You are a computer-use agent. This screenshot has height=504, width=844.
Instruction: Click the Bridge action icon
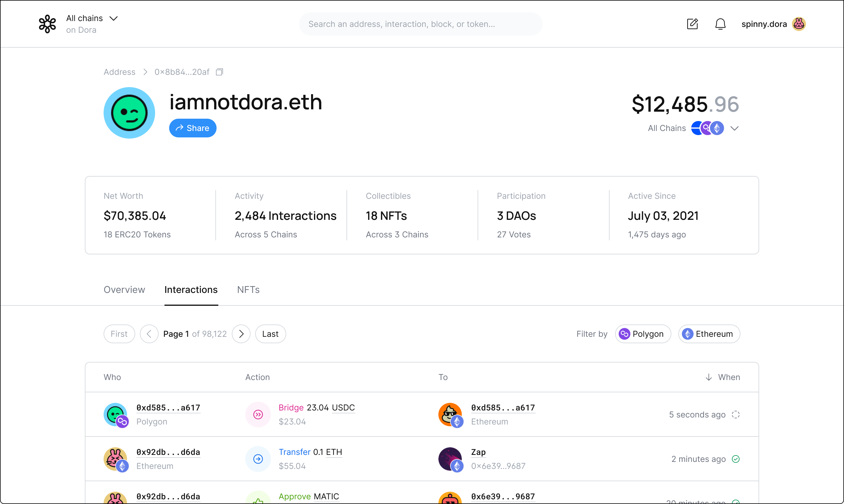(x=258, y=414)
